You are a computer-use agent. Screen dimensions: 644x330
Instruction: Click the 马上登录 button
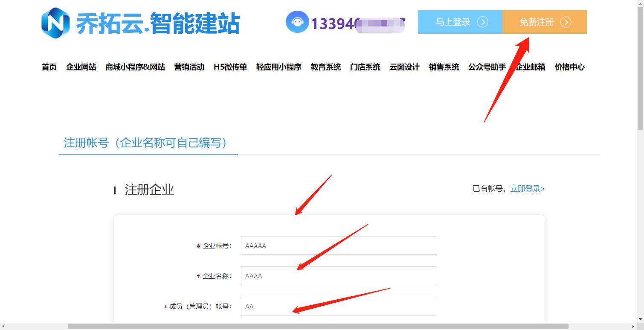[460, 22]
